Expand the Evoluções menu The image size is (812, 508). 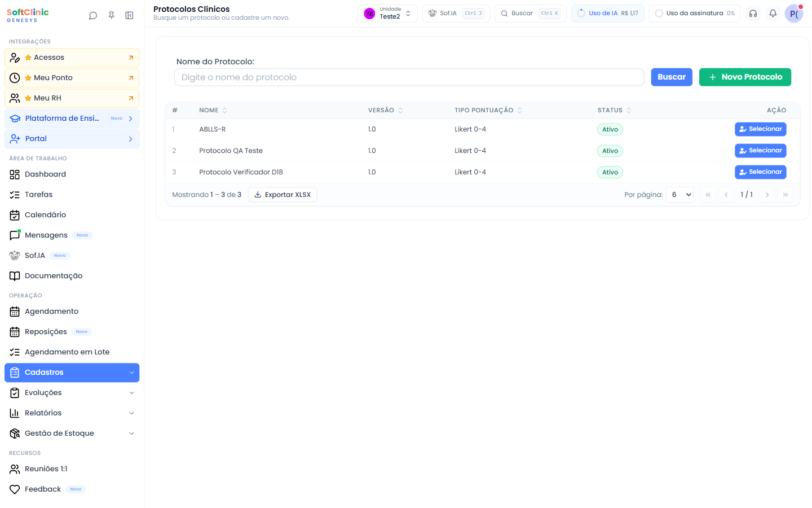click(72, 393)
